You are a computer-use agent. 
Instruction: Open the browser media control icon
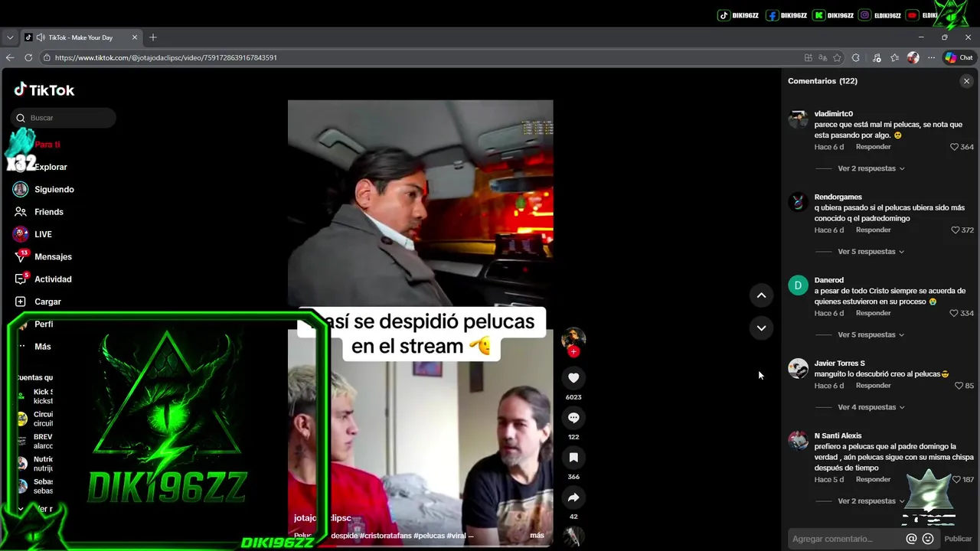click(877, 57)
